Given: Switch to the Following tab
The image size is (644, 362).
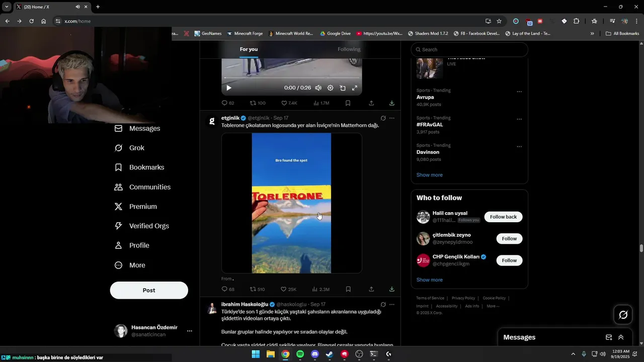Looking at the screenshot, I should pyautogui.click(x=349, y=49).
